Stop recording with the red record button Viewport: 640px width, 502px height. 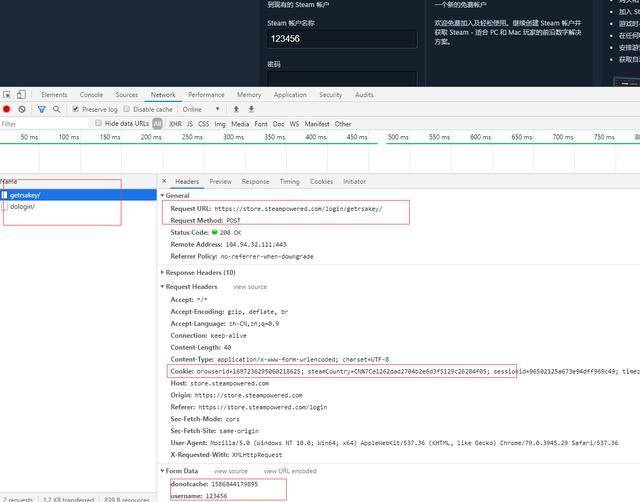pyautogui.click(x=7, y=109)
